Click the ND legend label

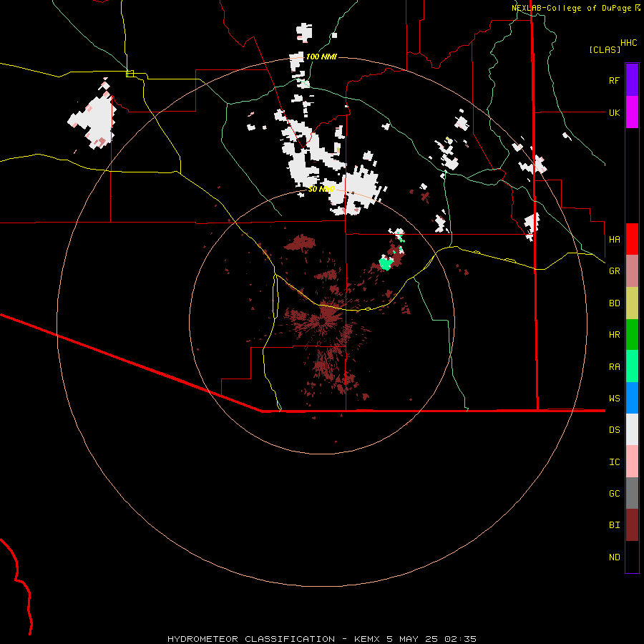[614, 557]
